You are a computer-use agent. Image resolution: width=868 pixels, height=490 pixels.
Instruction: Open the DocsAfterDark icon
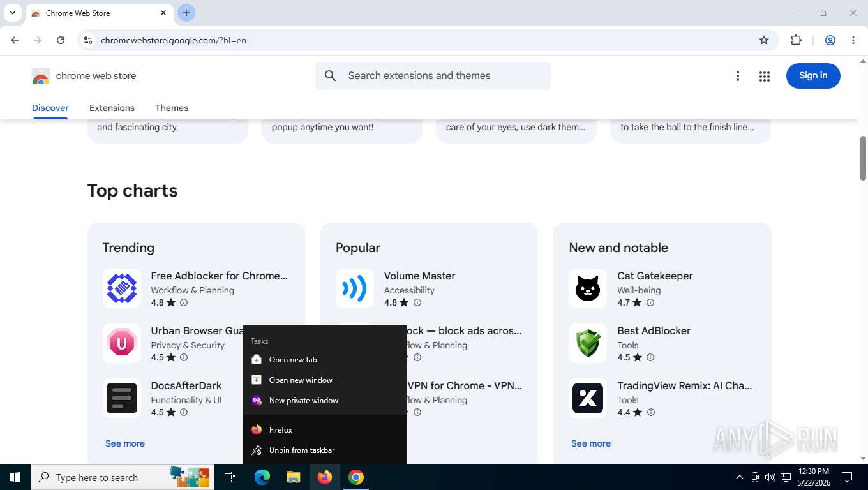[122, 398]
